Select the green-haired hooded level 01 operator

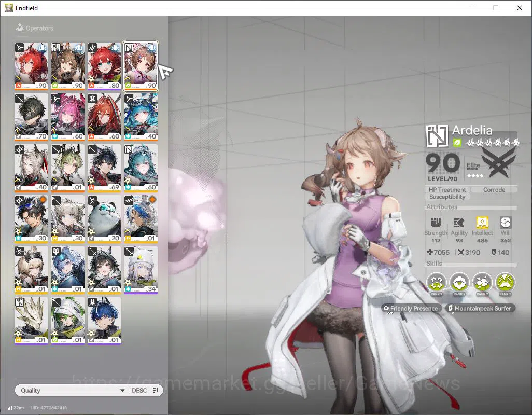[x=68, y=320]
